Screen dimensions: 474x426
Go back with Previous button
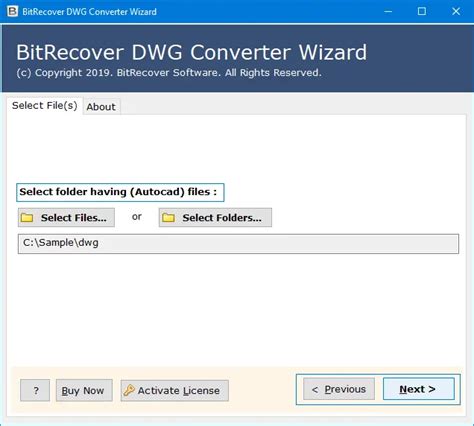point(339,389)
